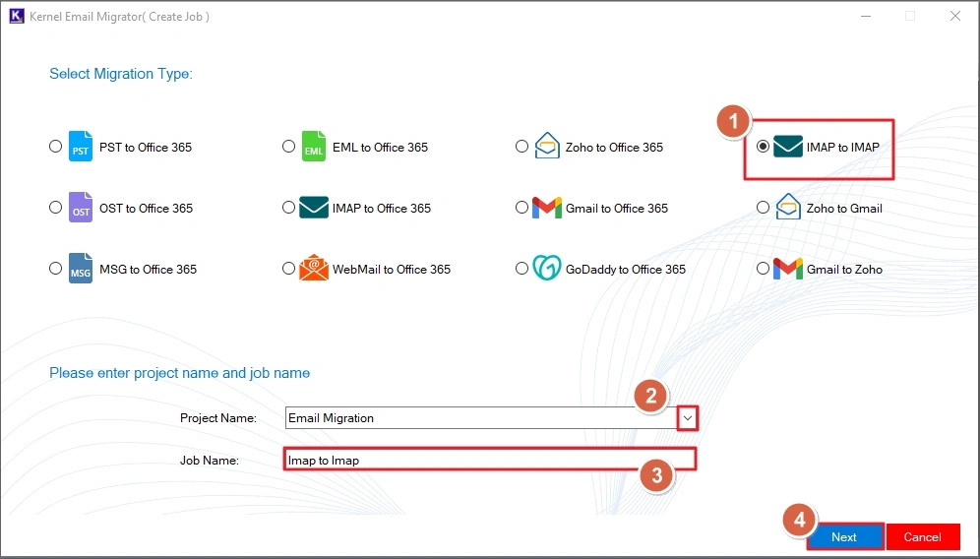Select IMAP to Office 365 radio button
The image size is (980, 559).
click(288, 207)
